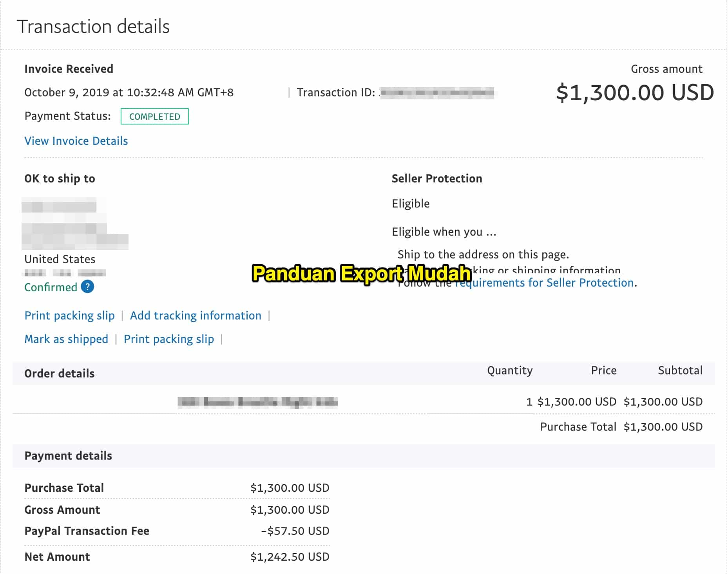This screenshot has width=728, height=574.
Task: Click the Confirmed address status text
Action: (51, 287)
